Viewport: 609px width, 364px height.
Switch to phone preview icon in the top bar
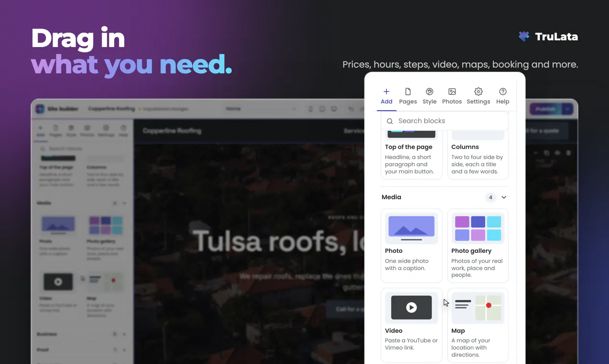coord(311,109)
